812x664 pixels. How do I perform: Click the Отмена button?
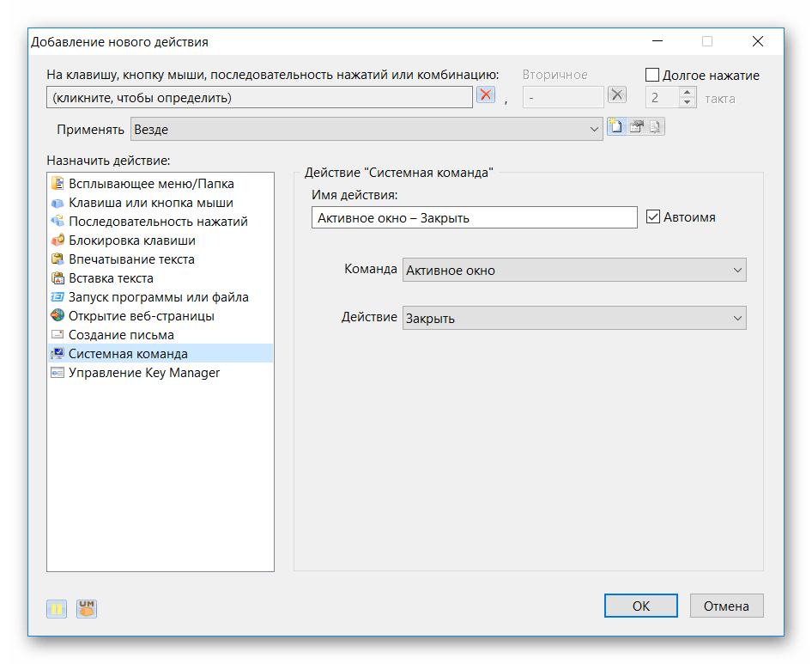point(726,606)
